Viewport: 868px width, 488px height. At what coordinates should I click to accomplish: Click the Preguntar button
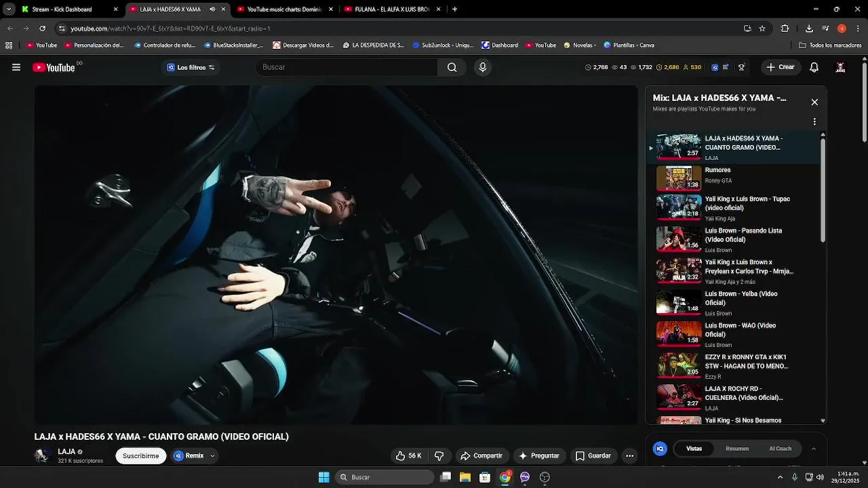point(538,456)
